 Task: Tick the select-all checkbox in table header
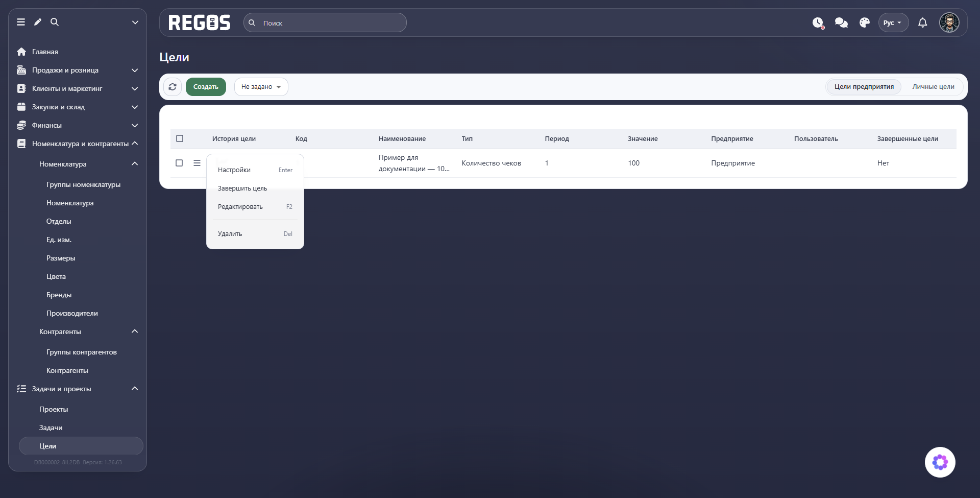pyautogui.click(x=180, y=138)
